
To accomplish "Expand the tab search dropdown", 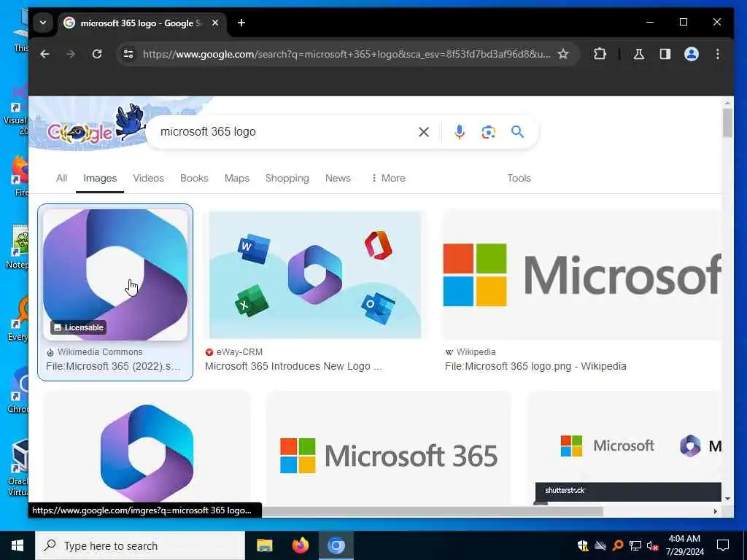I will point(43,23).
